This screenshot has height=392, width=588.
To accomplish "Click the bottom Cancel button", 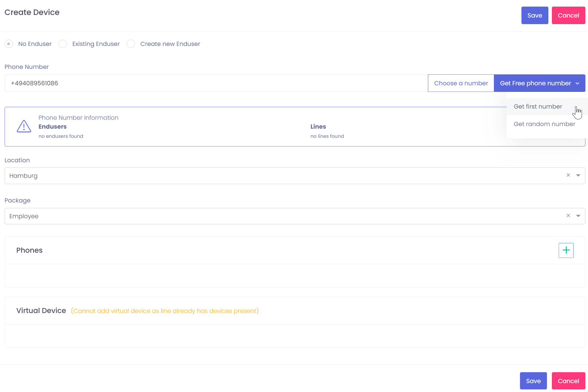I will pos(568,381).
